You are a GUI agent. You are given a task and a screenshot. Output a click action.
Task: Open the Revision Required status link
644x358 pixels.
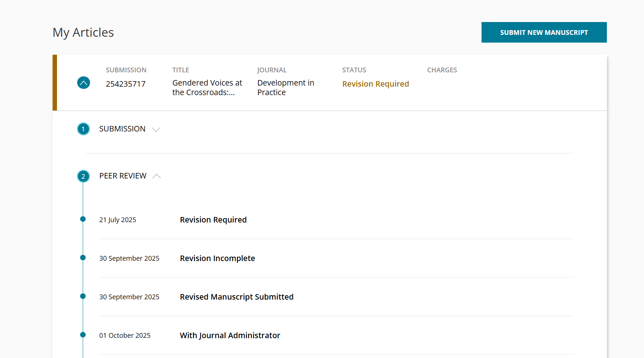[x=375, y=84]
